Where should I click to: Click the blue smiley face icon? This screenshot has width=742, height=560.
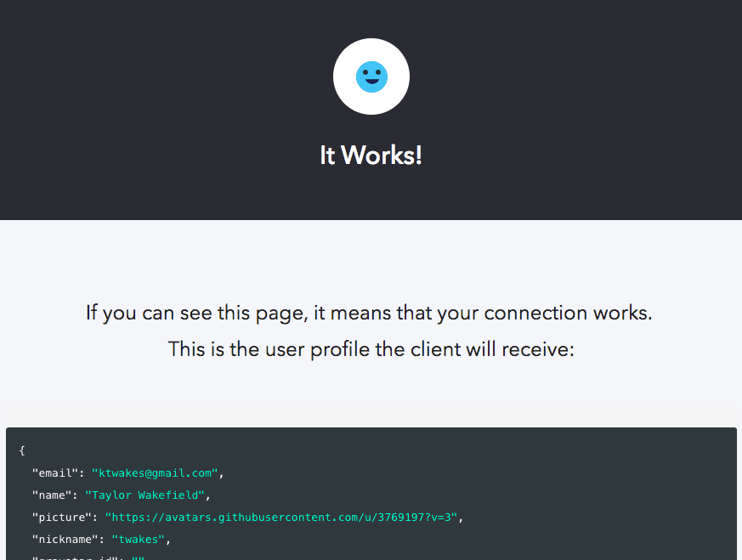point(371,76)
